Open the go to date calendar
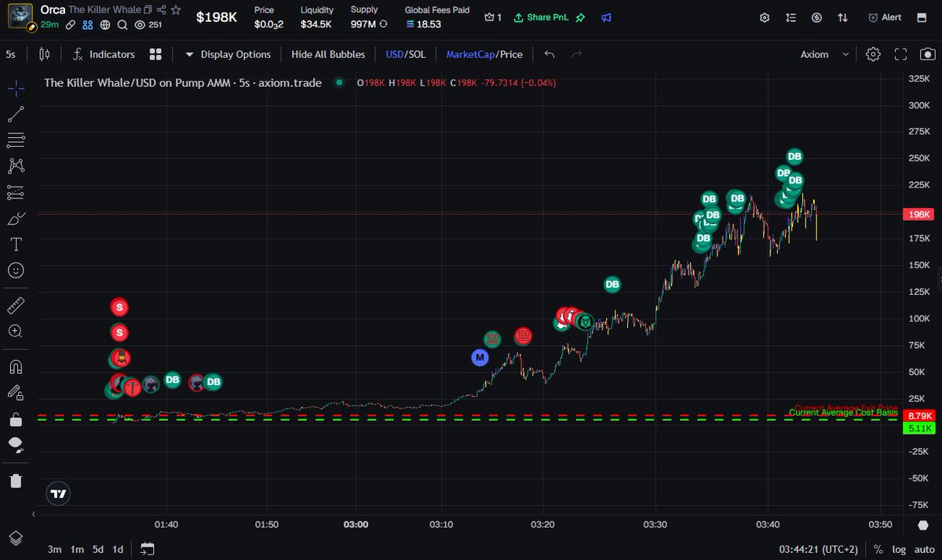 (x=148, y=549)
